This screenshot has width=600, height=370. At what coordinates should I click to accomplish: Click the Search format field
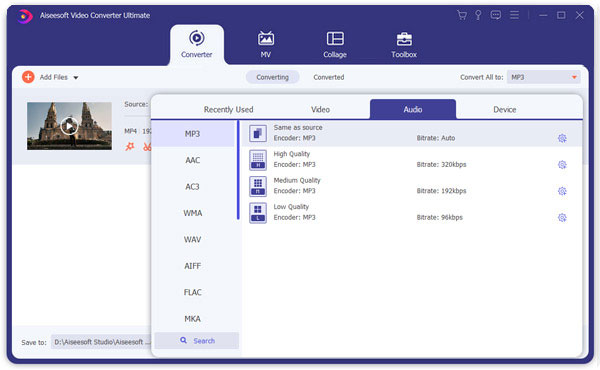(197, 341)
